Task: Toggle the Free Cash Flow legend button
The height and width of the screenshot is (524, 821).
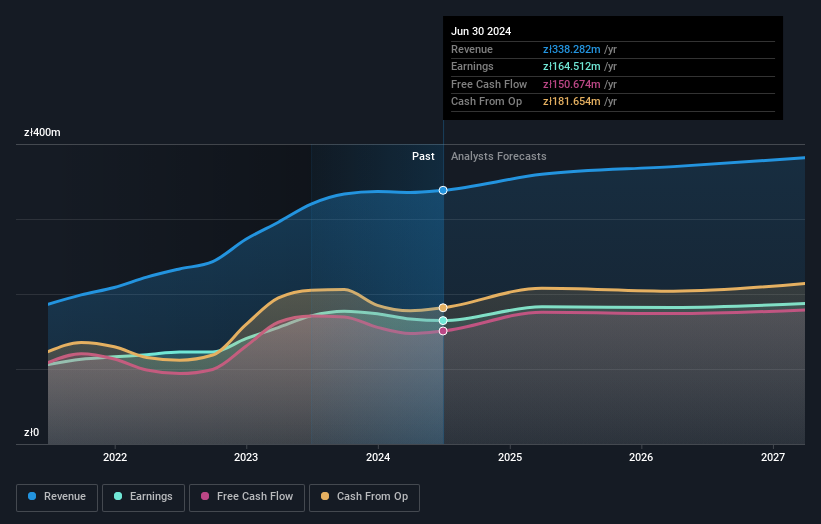Action: pyautogui.click(x=247, y=497)
